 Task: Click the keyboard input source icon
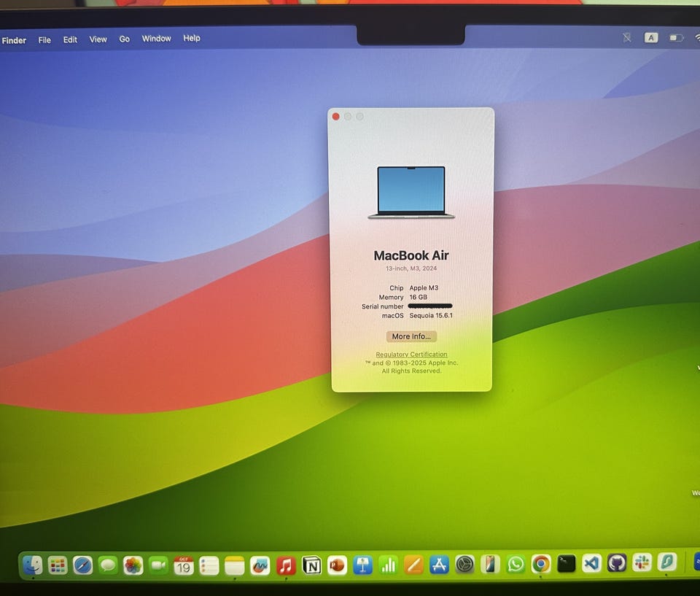tap(651, 38)
